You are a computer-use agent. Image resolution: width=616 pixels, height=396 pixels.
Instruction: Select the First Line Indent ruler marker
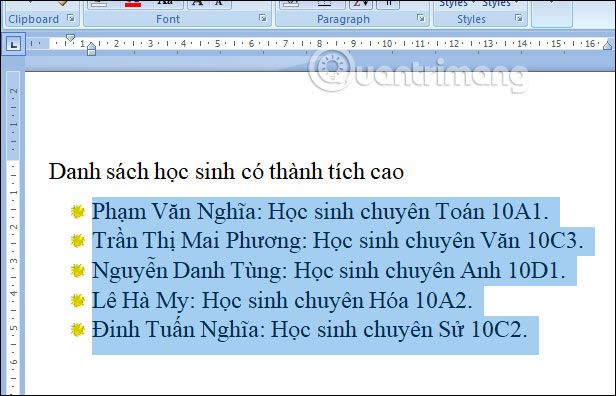tap(70, 38)
